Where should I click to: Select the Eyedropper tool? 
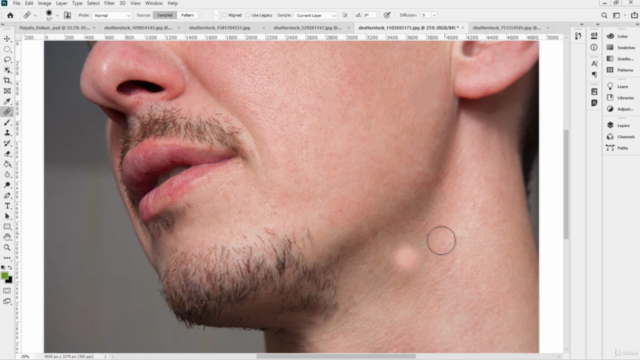7,101
